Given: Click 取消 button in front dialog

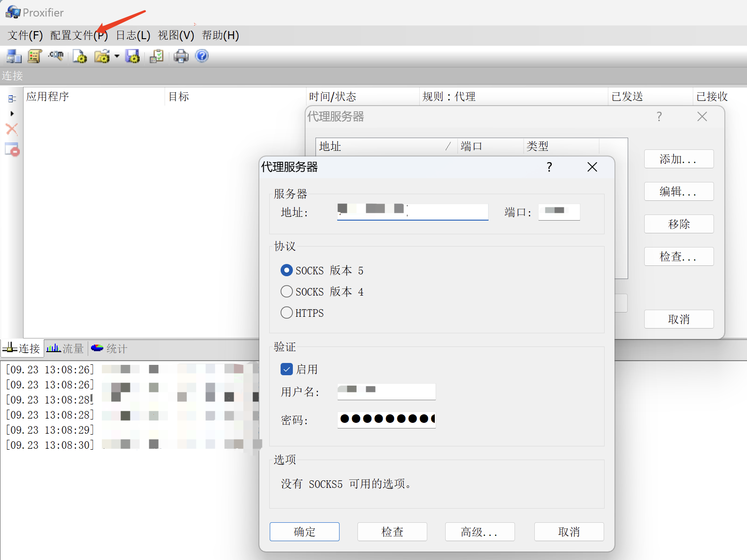Looking at the screenshot, I should click(x=569, y=532).
